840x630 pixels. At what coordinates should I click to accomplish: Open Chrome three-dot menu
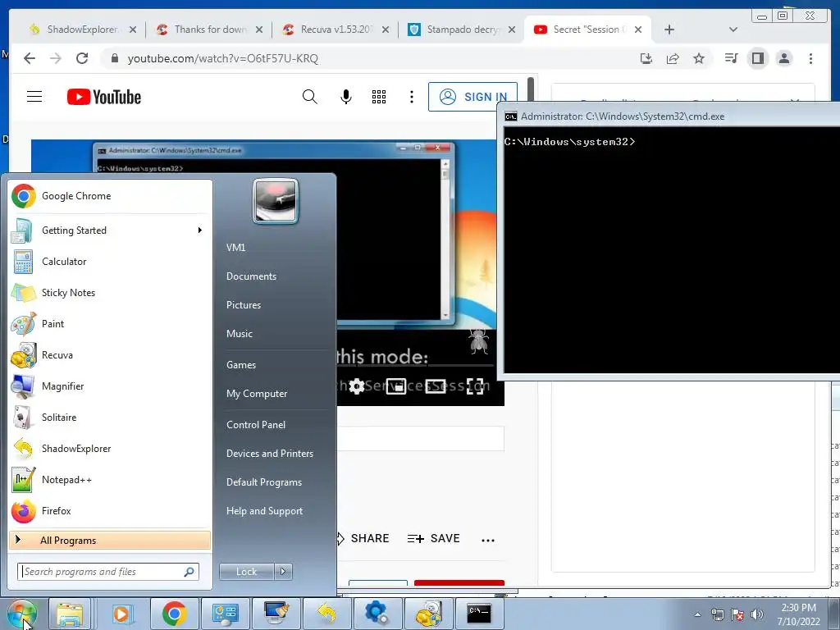coord(810,58)
